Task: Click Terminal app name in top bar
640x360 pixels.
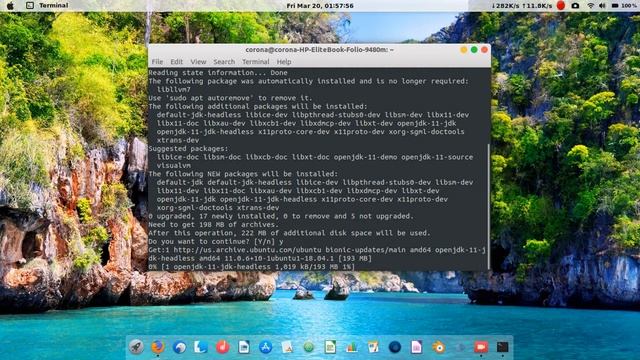Action: (x=53, y=5)
